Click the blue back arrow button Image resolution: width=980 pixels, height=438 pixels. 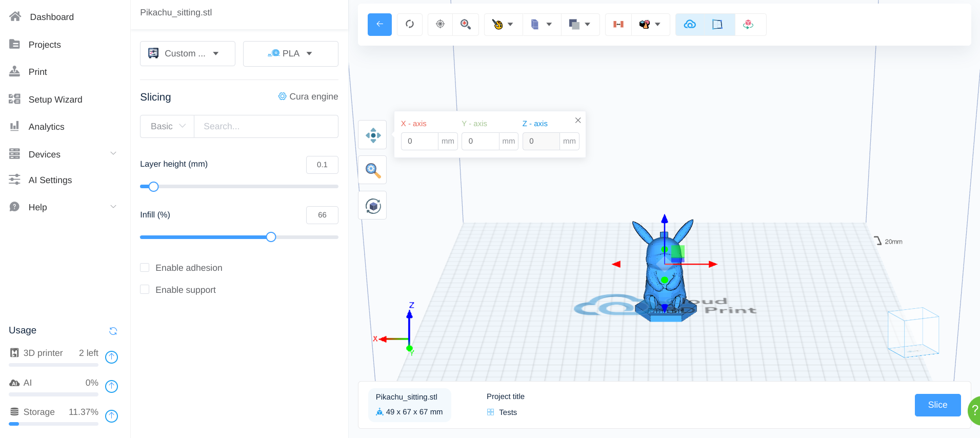pos(379,24)
